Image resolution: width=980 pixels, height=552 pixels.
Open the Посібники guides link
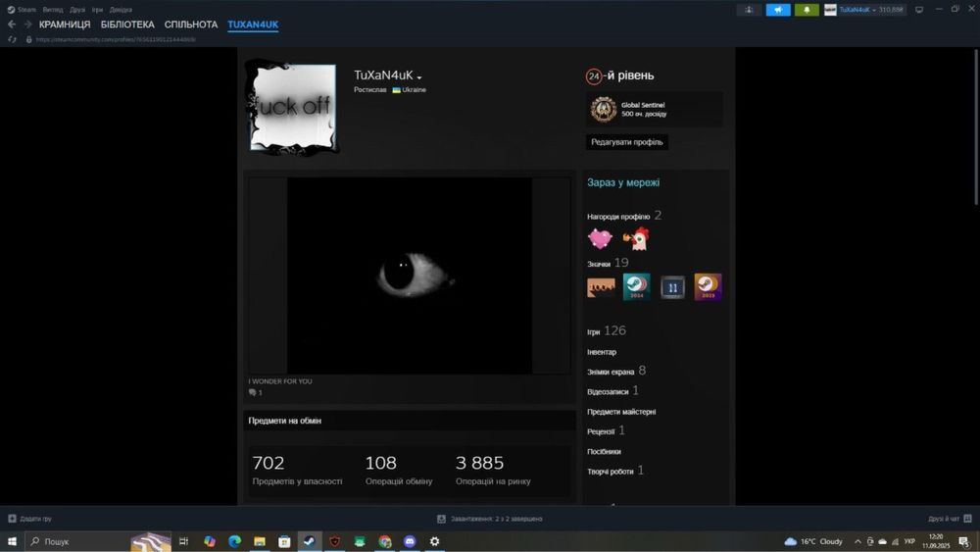click(x=604, y=451)
